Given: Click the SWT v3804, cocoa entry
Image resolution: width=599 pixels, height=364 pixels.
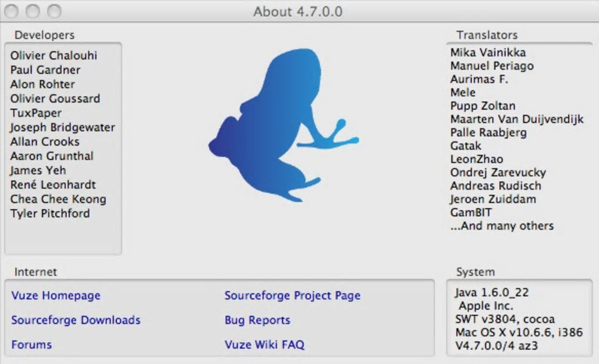Looking at the screenshot, I should (x=504, y=319).
